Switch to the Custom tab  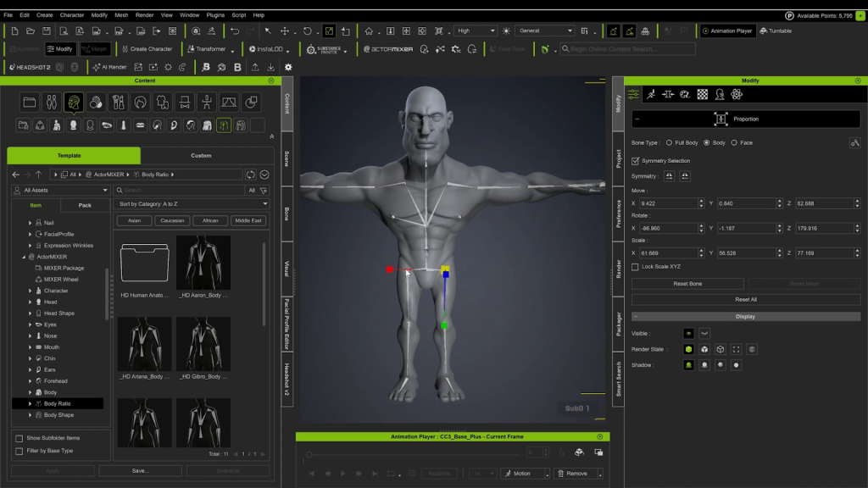point(201,156)
